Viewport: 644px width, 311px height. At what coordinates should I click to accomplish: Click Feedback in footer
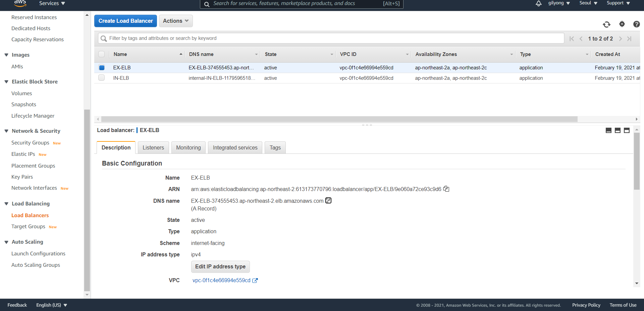[17, 305]
